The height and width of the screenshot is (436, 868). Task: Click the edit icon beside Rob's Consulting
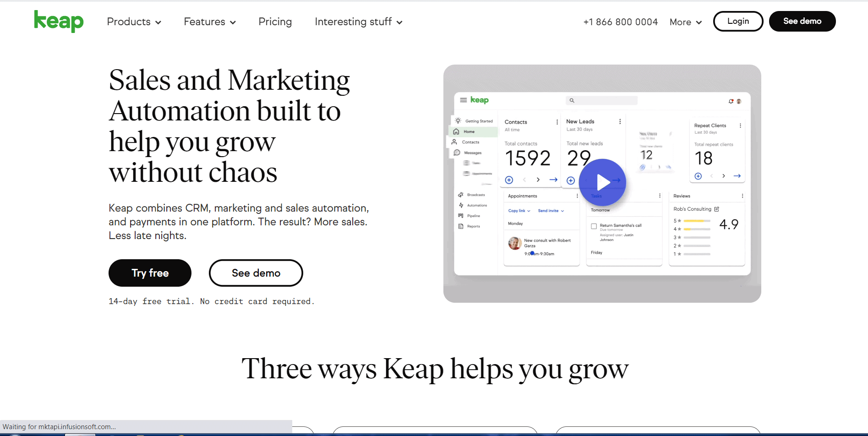(x=717, y=209)
